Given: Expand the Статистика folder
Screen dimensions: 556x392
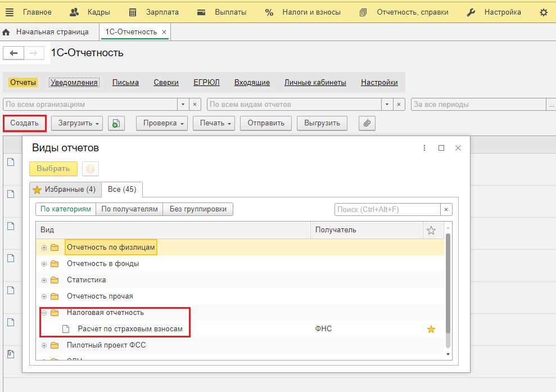Looking at the screenshot, I should click(44, 280).
